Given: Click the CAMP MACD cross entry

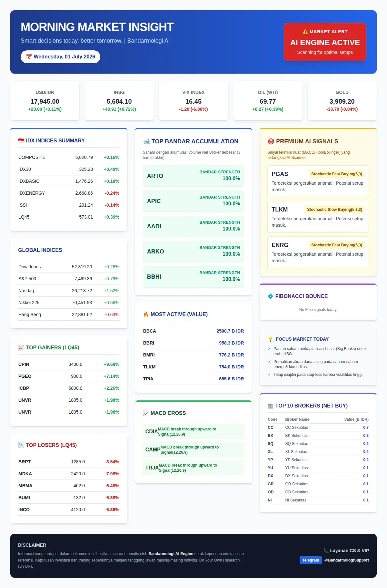Looking at the screenshot, I should tap(193, 450).
